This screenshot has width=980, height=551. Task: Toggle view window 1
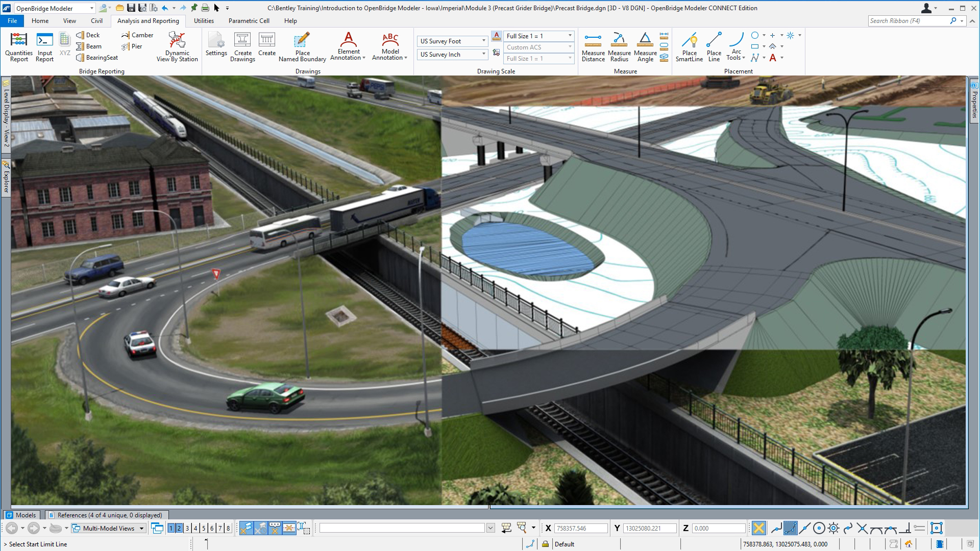click(x=171, y=528)
